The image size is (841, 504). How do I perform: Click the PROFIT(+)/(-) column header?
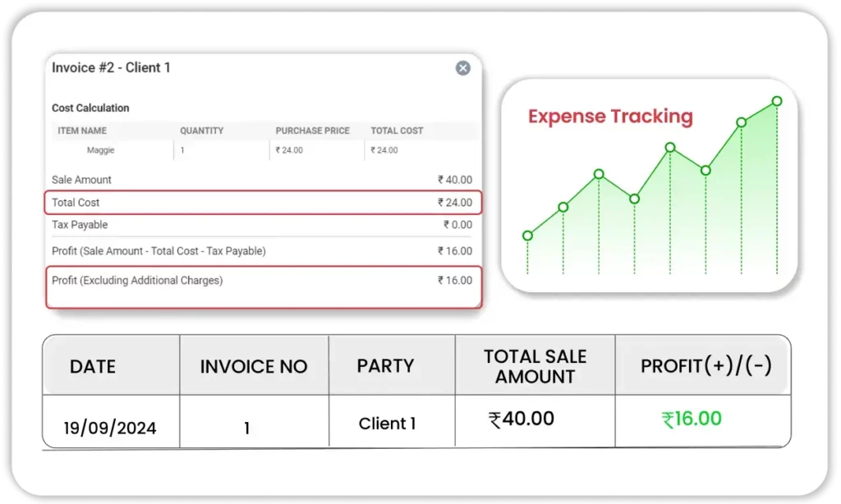tap(705, 366)
